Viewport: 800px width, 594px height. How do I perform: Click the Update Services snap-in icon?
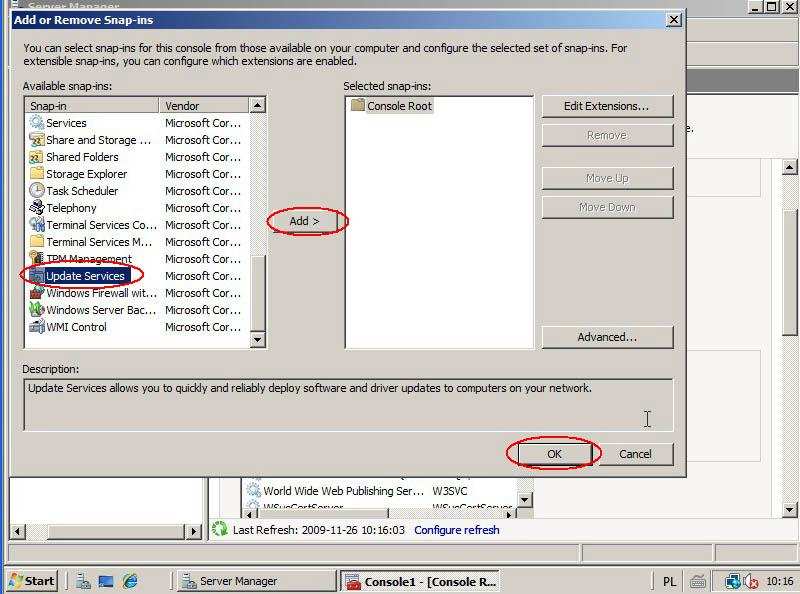(37, 276)
